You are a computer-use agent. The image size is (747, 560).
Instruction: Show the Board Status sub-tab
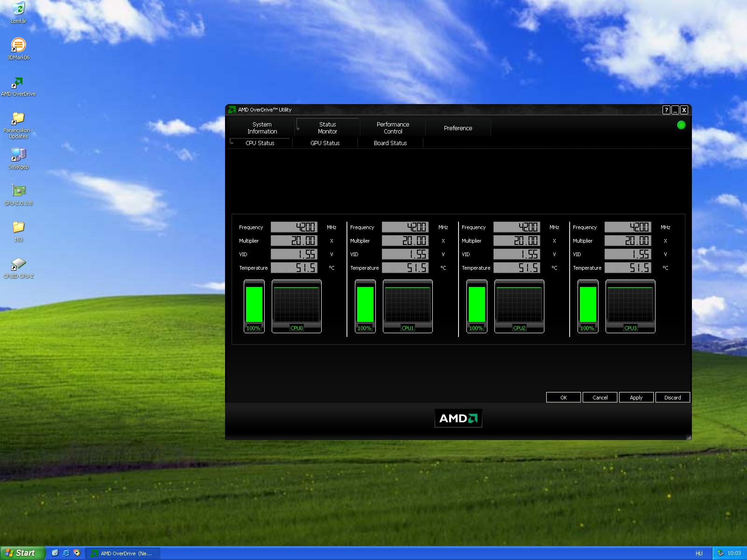click(390, 143)
